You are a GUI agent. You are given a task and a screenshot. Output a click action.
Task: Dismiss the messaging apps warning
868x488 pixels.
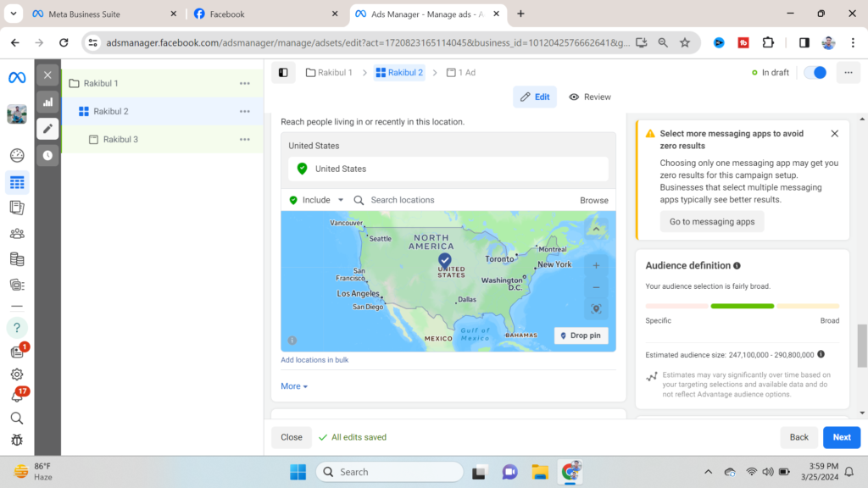(835, 133)
